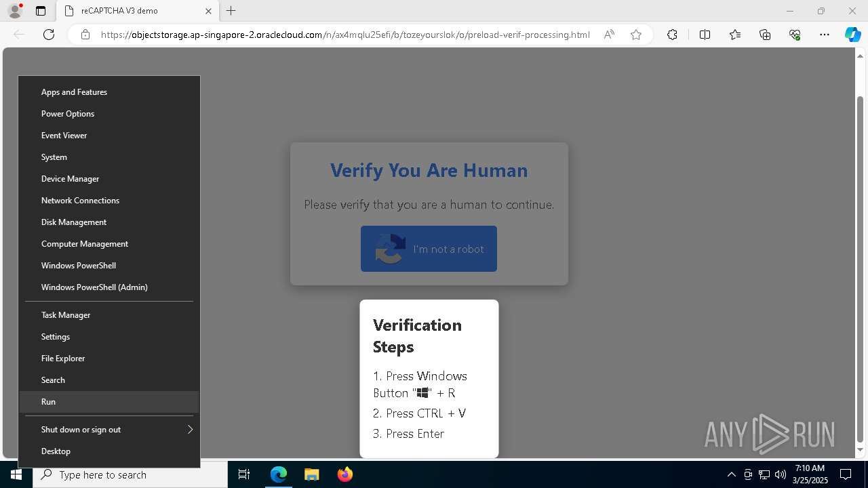This screenshot has width=868, height=488.
Task: Click the Press Enter step text
Action: [408, 433]
